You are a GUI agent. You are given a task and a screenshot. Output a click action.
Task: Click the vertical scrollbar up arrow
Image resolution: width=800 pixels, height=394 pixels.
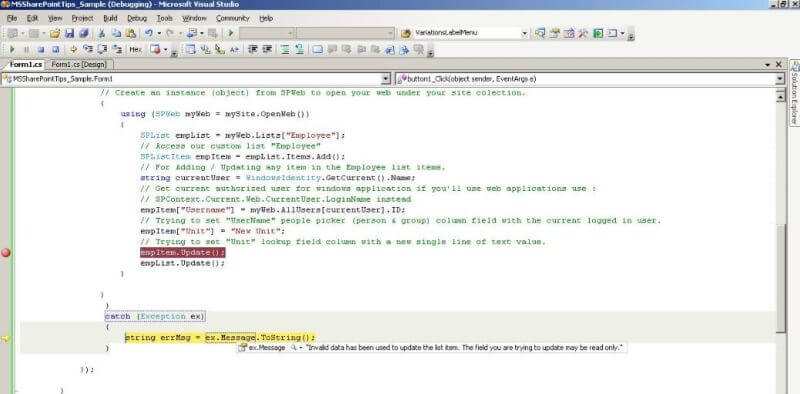[780, 96]
